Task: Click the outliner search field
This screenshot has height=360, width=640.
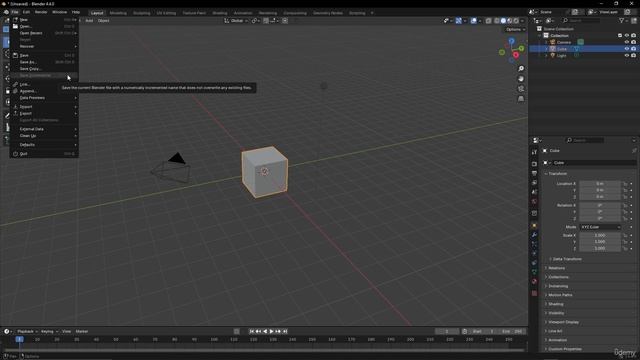Action: (581, 20)
